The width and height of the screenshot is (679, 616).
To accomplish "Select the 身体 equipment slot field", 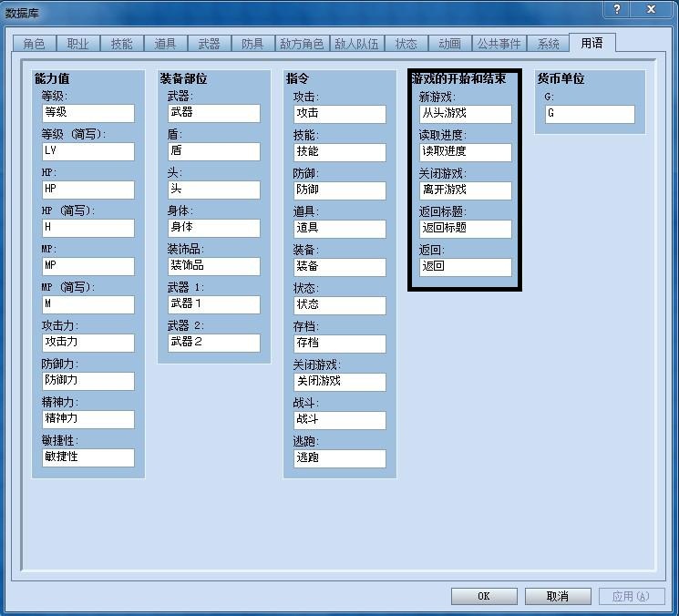I will point(214,228).
